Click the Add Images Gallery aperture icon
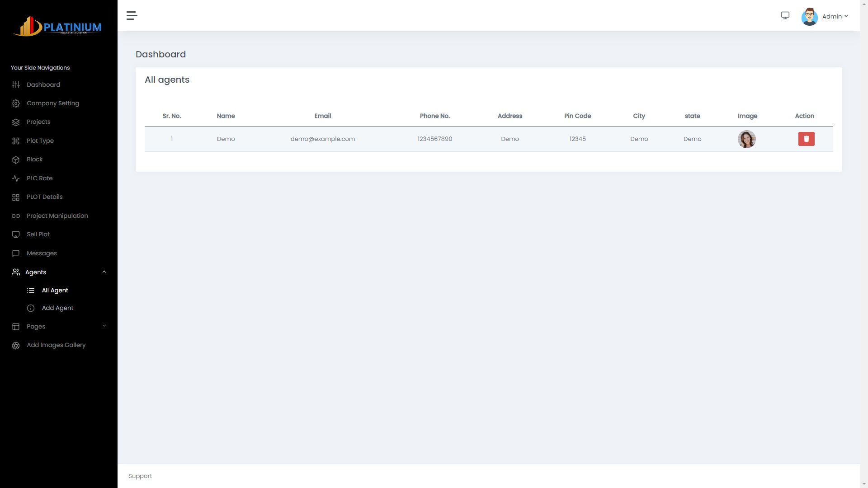 16,345
